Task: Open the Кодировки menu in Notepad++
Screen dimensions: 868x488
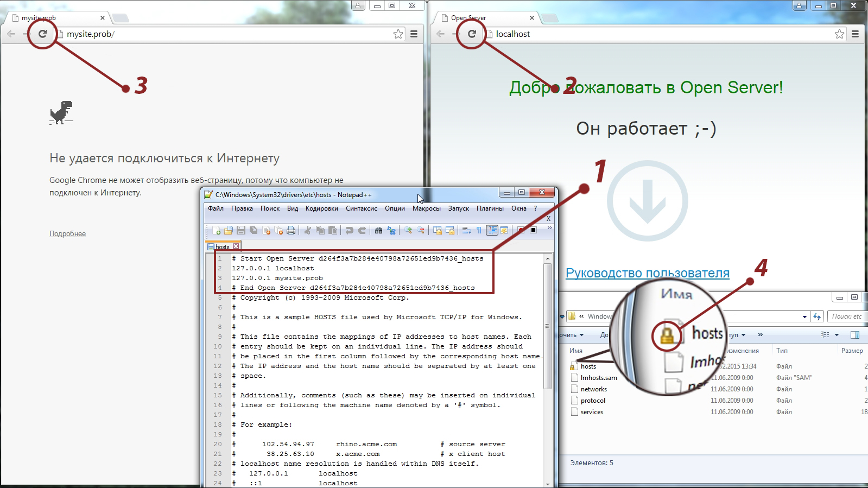Action: pos(321,208)
